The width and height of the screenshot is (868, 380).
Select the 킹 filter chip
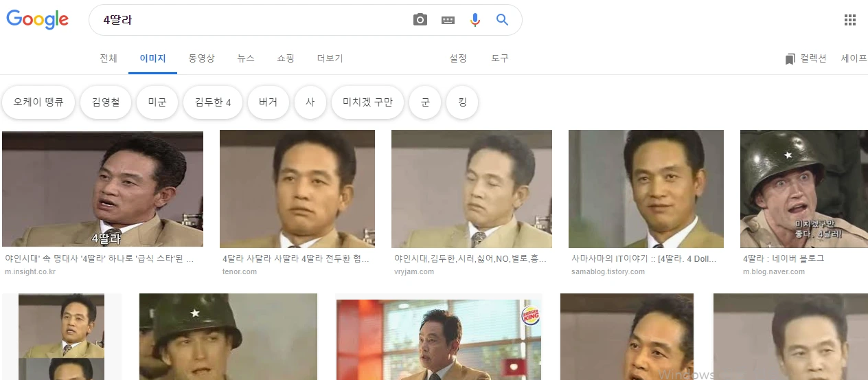point(462,102)
